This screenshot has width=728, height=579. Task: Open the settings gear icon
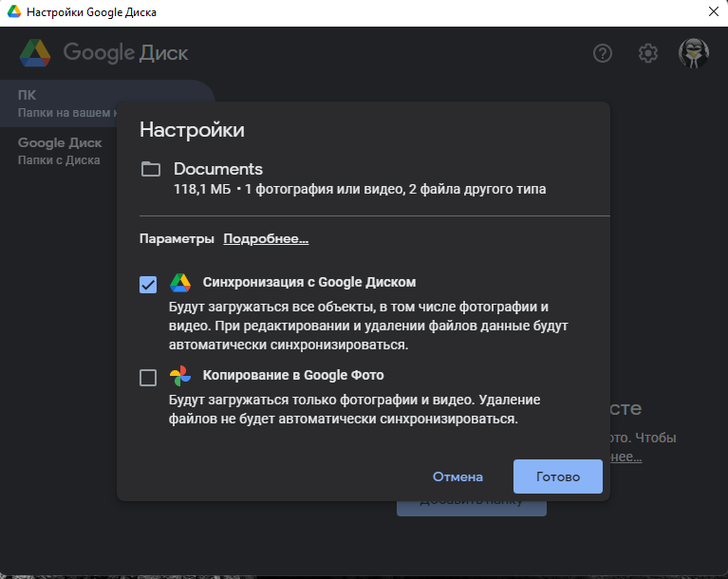[x=647, y=53]
